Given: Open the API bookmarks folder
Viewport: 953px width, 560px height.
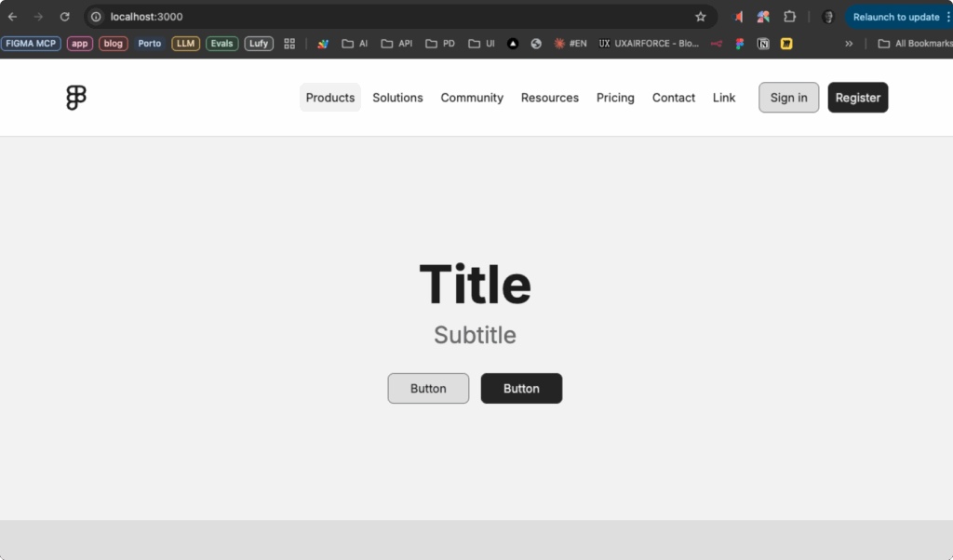Looking at the screenshot, I should click(x=396, y=44).
